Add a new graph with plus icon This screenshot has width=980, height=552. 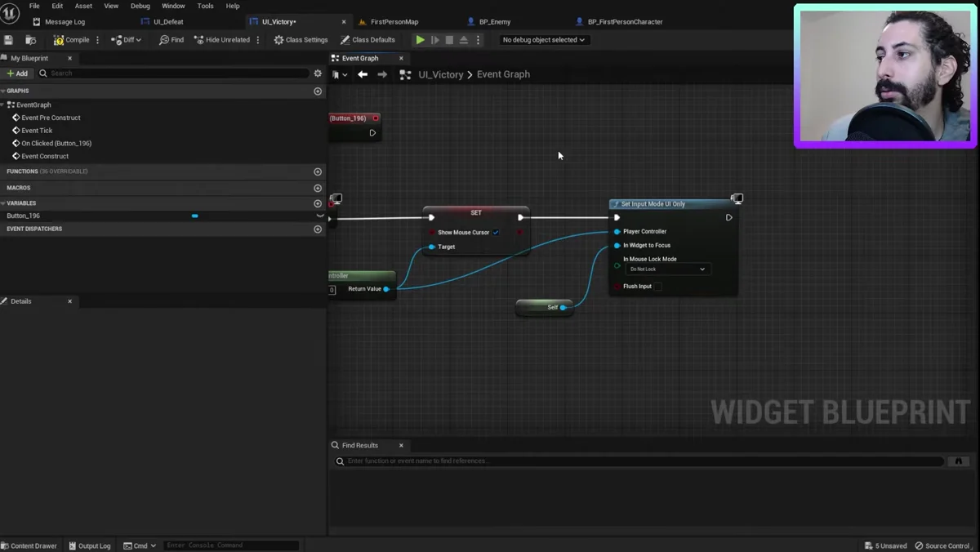[x=318, y=91]
